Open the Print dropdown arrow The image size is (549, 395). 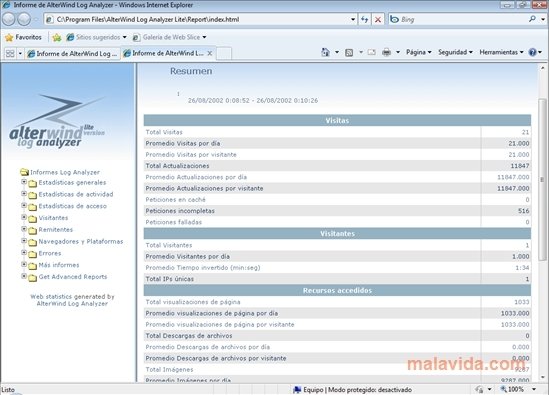(398, 53)
